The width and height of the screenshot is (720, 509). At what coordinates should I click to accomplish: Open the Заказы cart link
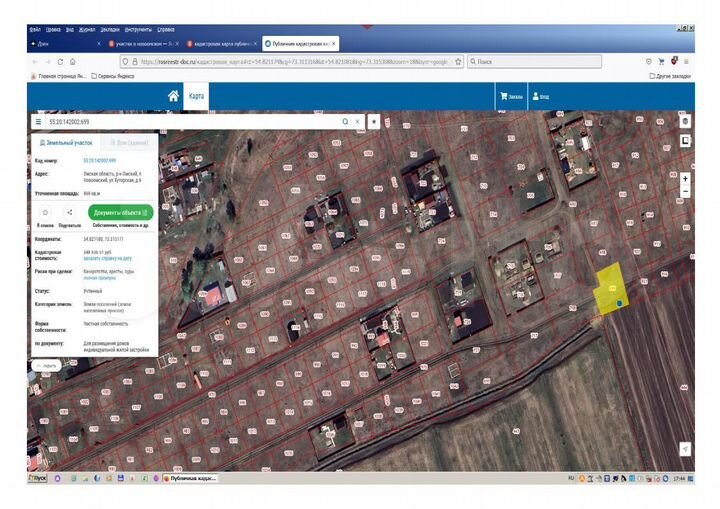point(510,97)
